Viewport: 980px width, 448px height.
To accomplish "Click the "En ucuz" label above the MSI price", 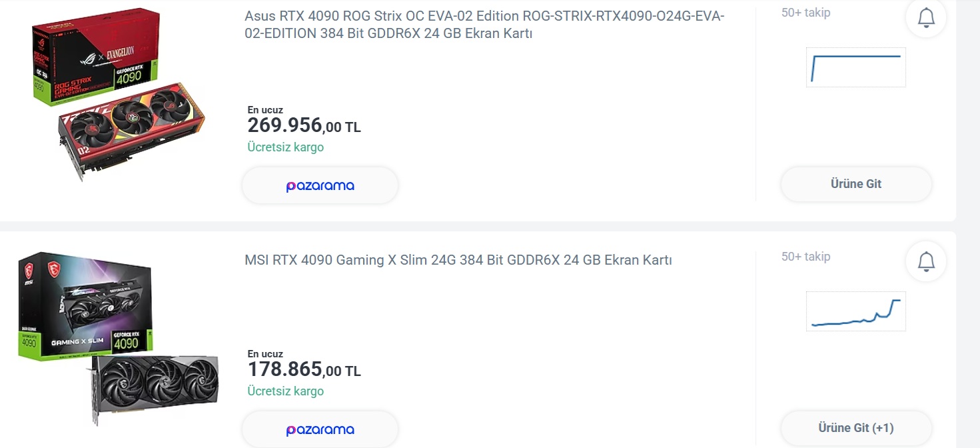I will (265, 354).
